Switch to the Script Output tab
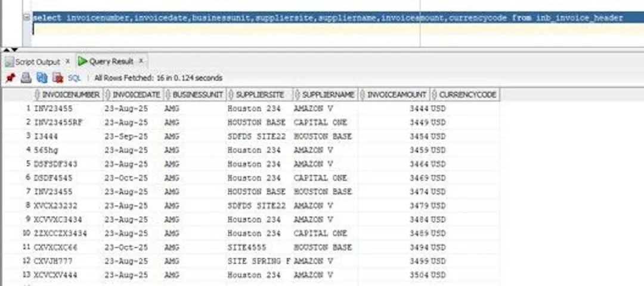The height and width of the screenshot is (286, 644). pos(38,61)
